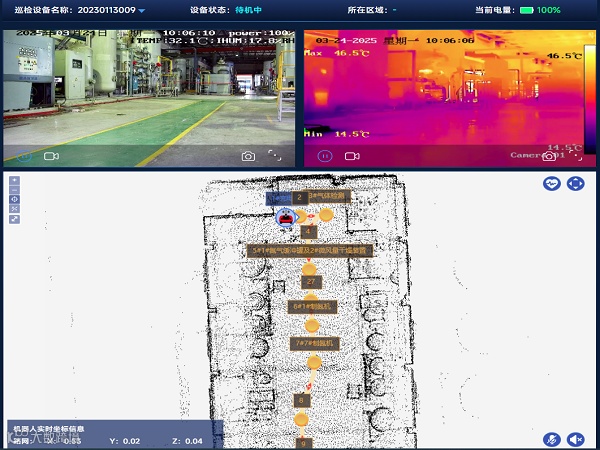Select waypoint 3# gas detection label
The width and height of the screenshot is (600, 450).
pyautogui.click(x=329, y=196)
